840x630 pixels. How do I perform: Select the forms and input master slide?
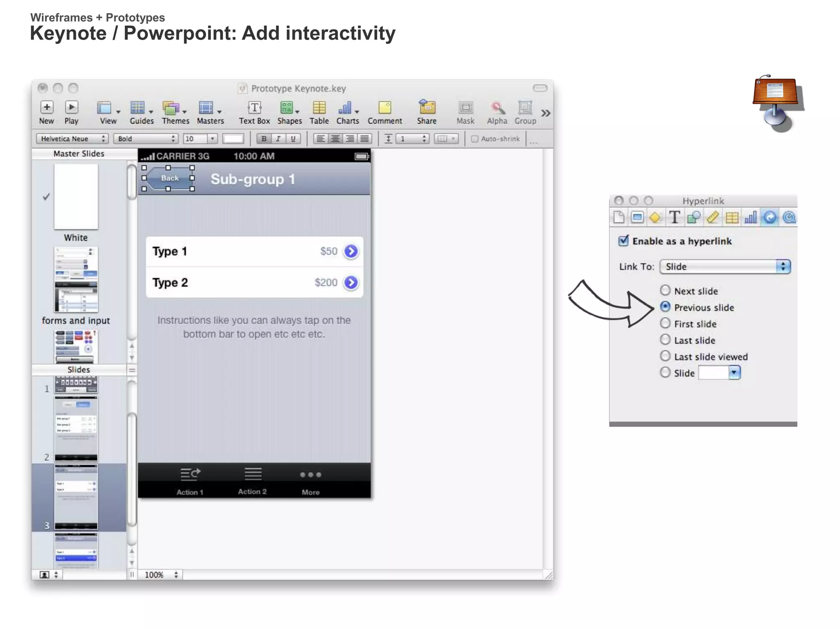point(76,279)
